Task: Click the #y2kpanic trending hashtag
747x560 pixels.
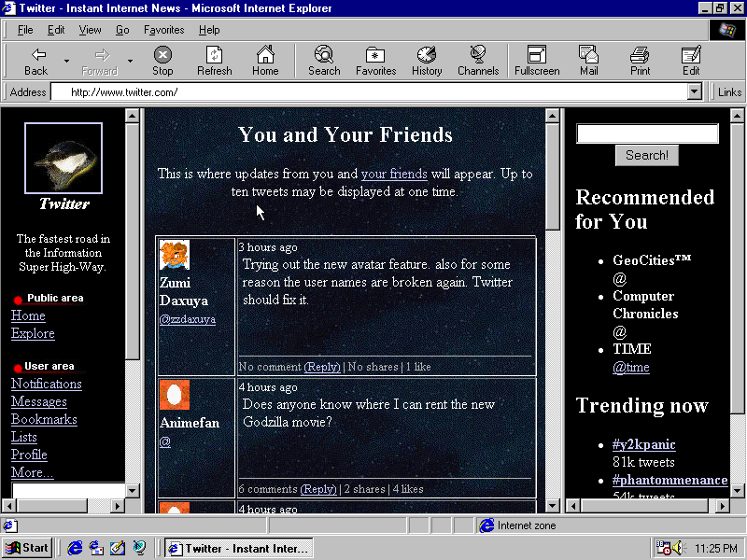Action: [643, 444]
